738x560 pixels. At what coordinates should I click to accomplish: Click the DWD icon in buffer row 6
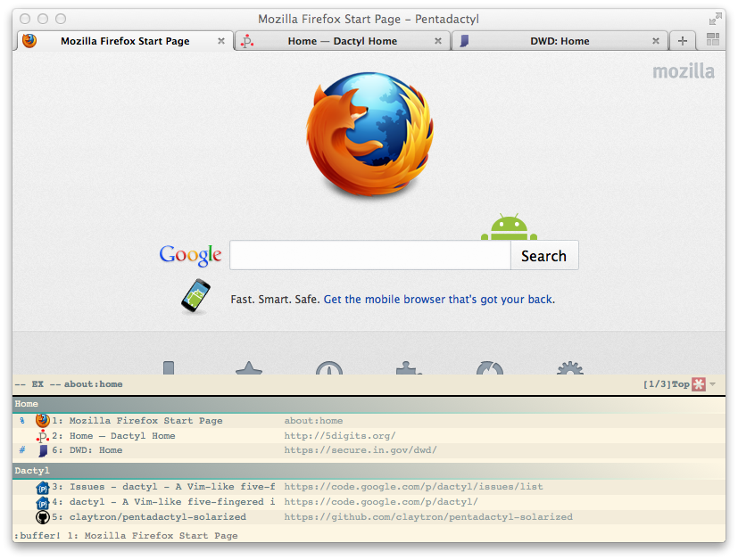point(43,450)
